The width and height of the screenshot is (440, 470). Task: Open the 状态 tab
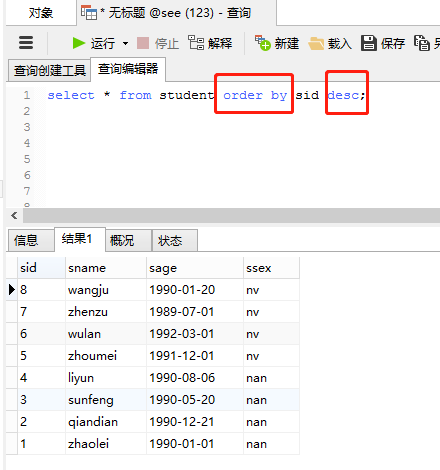pos(175,240)
